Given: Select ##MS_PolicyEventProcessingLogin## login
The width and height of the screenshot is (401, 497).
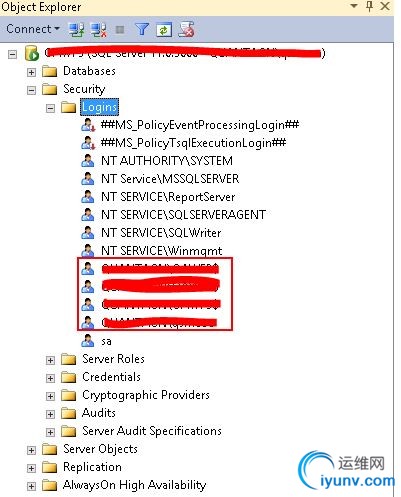Looking at the screenshot, I should pyautogui.click(x=200, y=125).
